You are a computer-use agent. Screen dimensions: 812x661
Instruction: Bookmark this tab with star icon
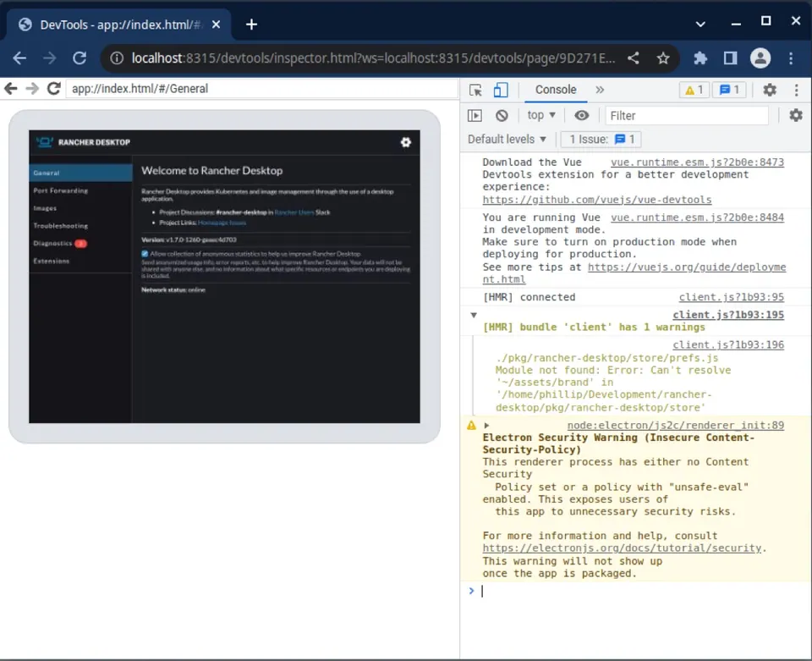(663, 58)
